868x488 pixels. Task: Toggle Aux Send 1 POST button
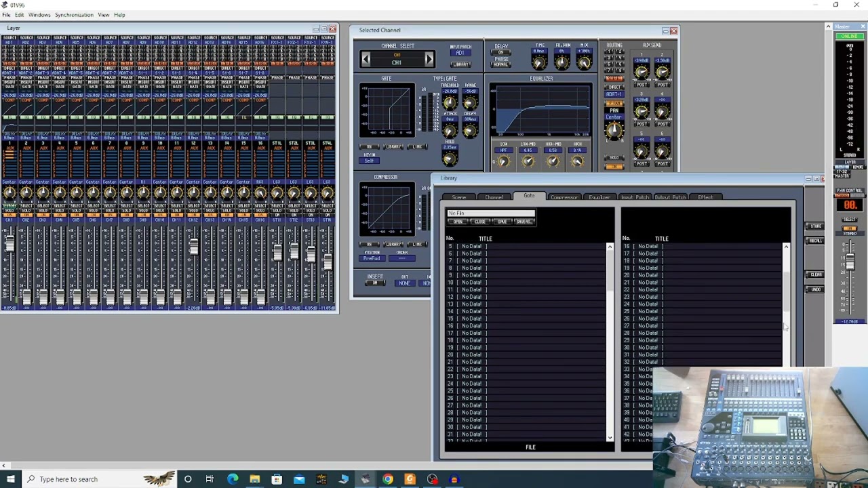(642, 85)
